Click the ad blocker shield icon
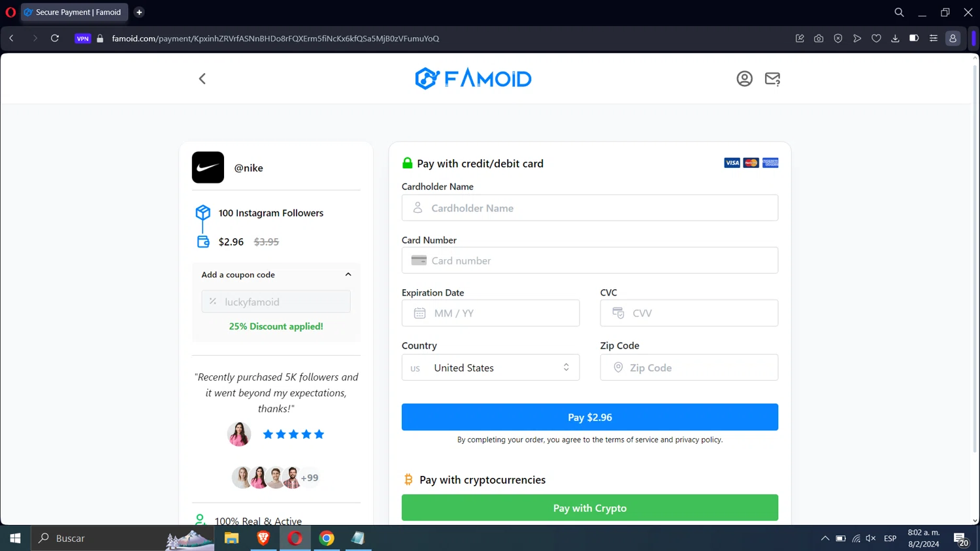 pyautogui.click(x=838, y=39)
